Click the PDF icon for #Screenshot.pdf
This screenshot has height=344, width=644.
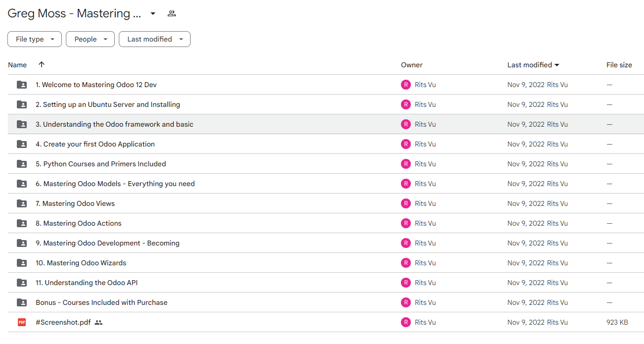click(x=22, y=322)
